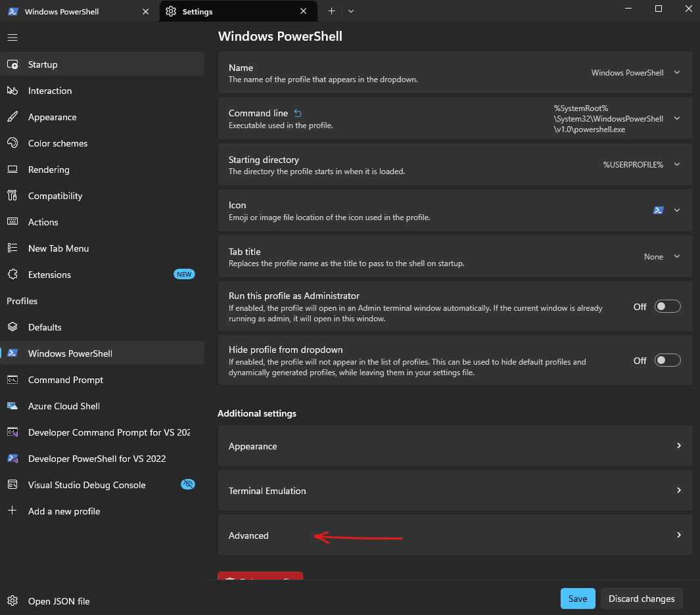Click the powershell.exe command line path
Image resolution: width=700 pixels, height=615 pixels.
[x=609, y=119]
